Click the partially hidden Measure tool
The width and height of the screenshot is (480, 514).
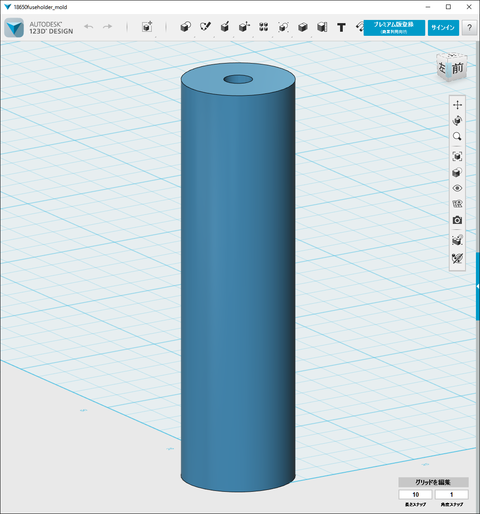[360, 27]
